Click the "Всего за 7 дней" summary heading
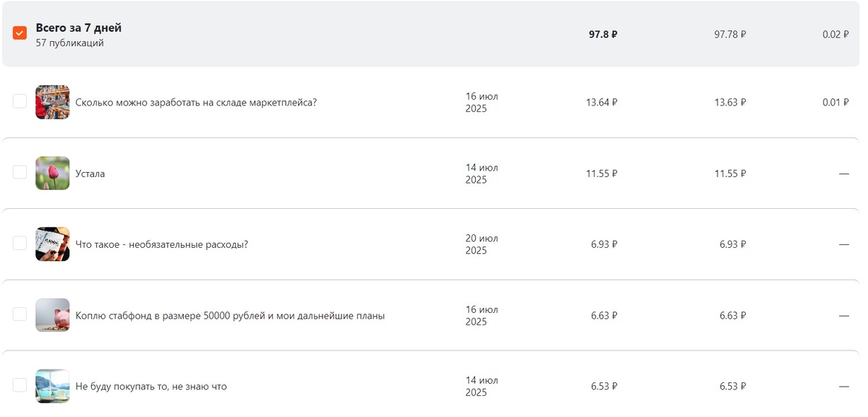 tap(79, 28)
